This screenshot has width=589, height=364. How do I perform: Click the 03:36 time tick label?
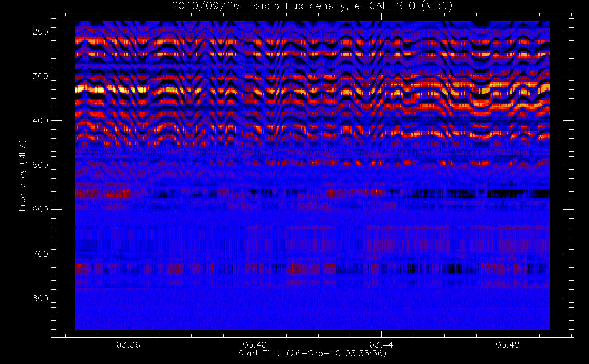click(128, 345)
